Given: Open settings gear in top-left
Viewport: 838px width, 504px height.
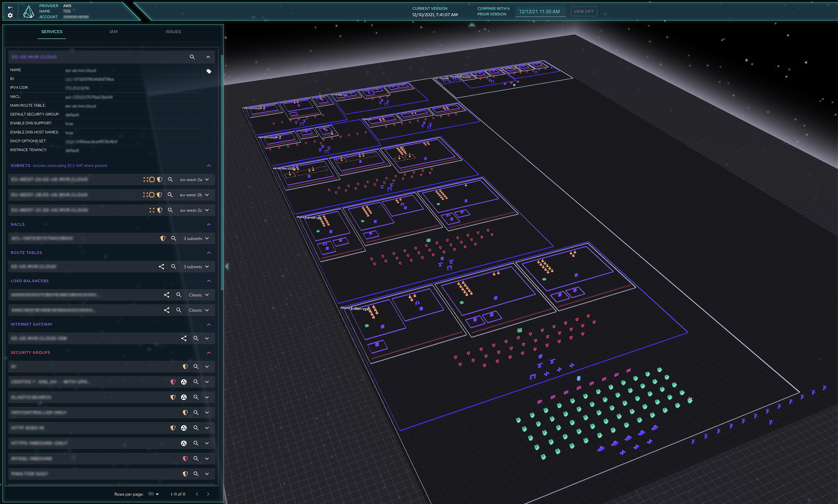Looking at the screenshot, I should (10, 15).
